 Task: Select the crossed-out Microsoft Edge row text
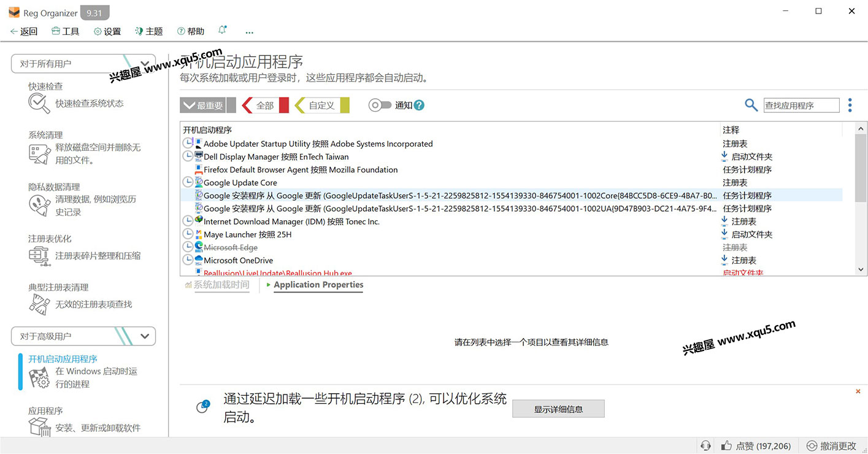(231, 247)
